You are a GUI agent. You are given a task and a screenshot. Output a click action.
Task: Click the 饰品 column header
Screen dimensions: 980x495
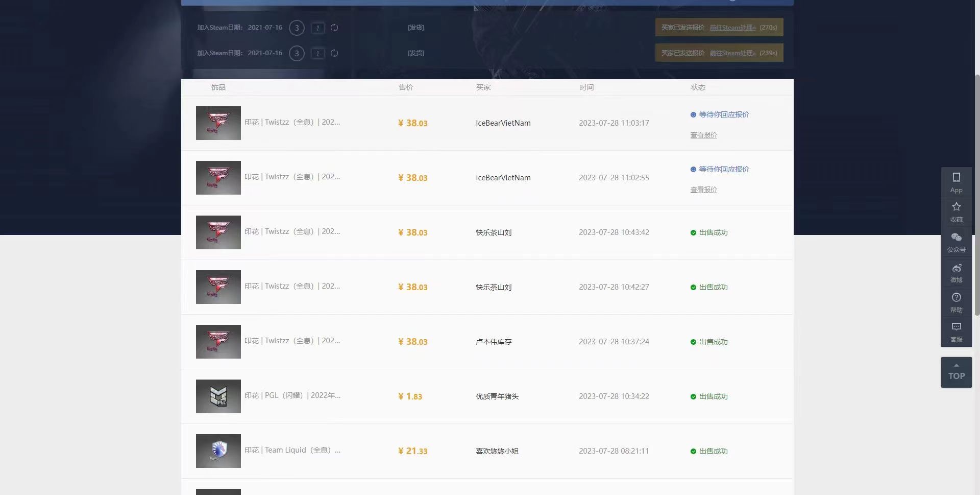pos(218,87)
